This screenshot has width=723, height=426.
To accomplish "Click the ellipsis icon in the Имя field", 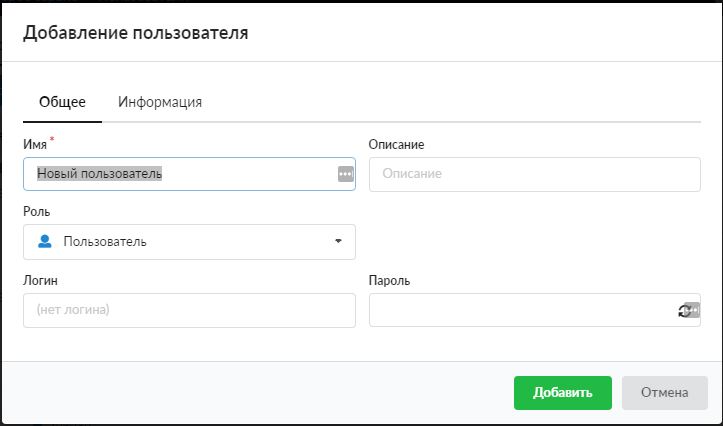I will click(345, 174).
